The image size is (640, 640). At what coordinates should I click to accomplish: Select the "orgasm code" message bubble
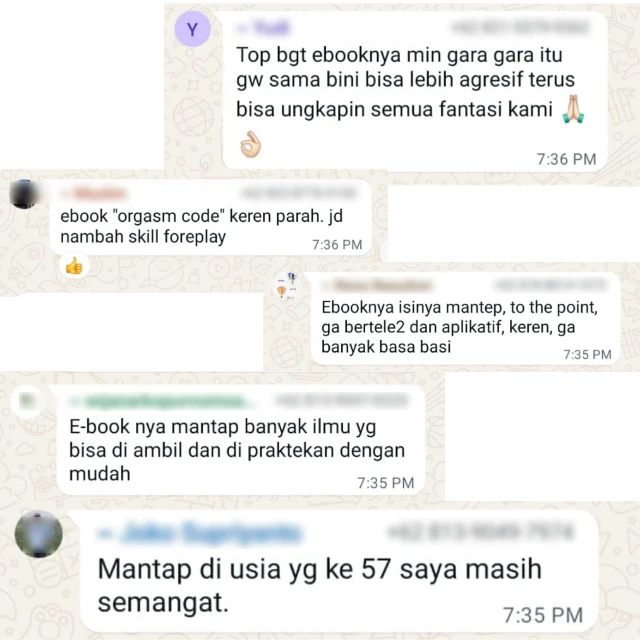tap(211, 218)
